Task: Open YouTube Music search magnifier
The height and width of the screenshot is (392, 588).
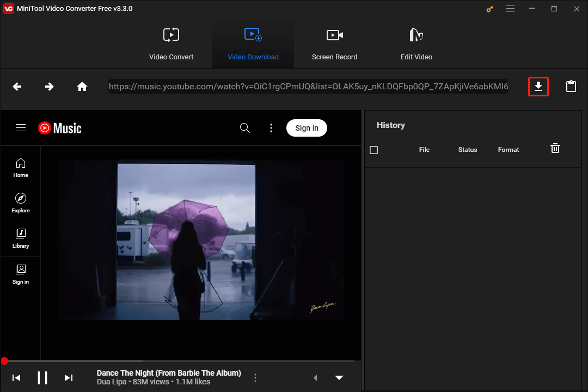Action: (245, 128)
